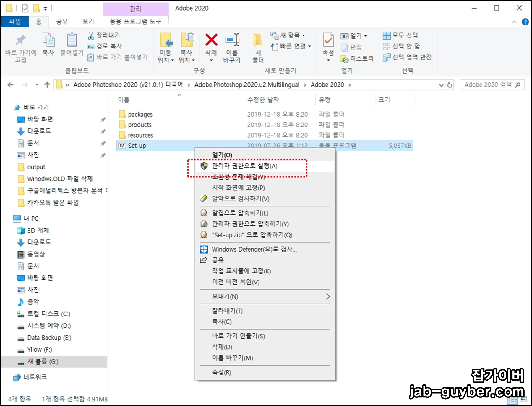Click Select all (모두 선택)
The width and height of the screenshot is (532, 406).
(x=400, y=35)
